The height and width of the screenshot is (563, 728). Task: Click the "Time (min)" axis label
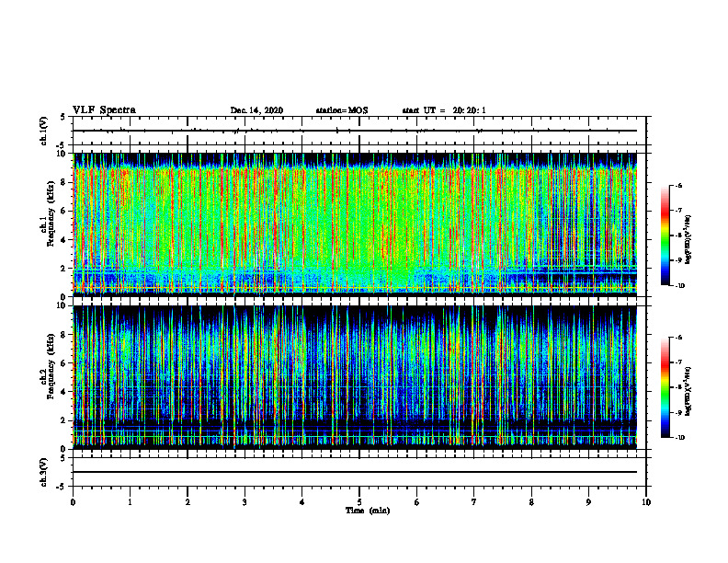coord(368,511)
